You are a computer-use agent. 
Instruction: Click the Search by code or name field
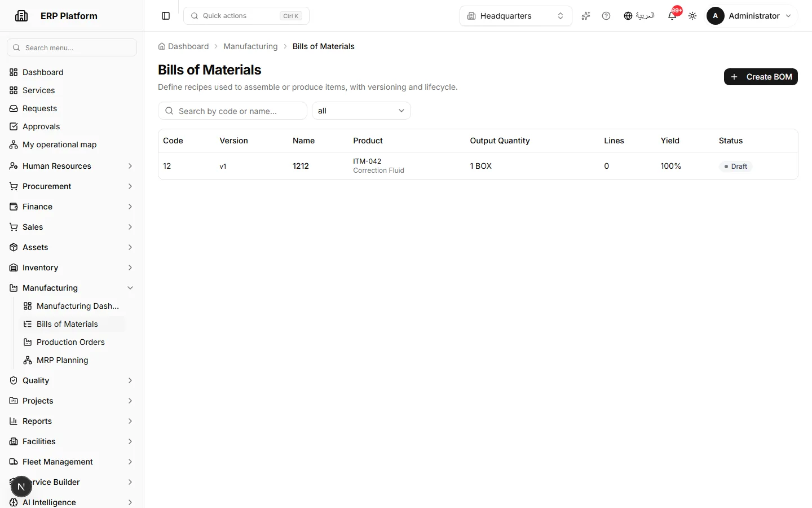[232, 111]
